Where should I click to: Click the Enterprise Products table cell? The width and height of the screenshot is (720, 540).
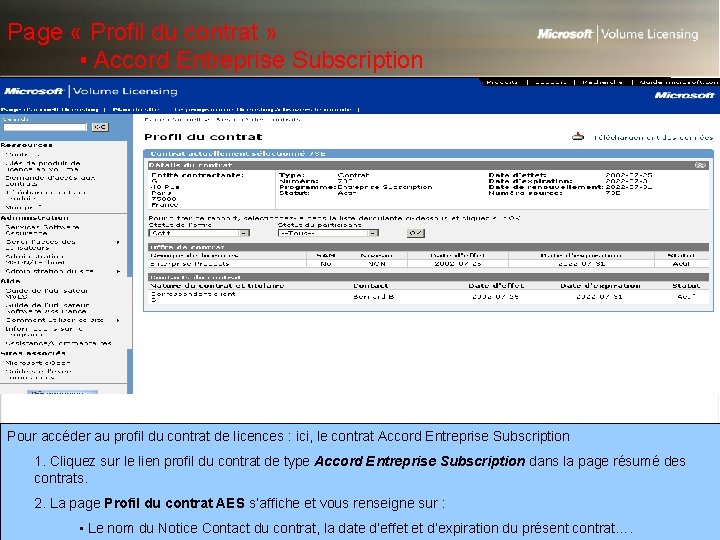tap(190, 264)
